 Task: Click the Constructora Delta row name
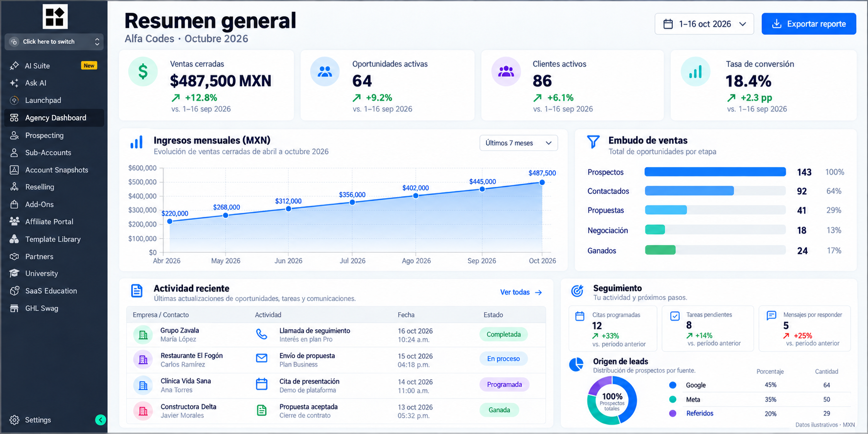pyautogui.click(x=188, y=407)
